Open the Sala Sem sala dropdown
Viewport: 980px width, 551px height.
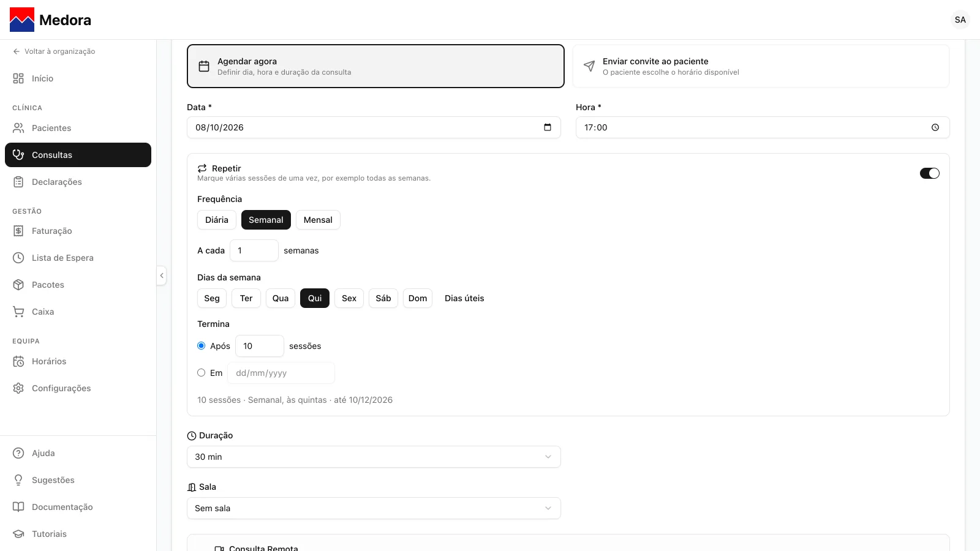click(374, 508)
